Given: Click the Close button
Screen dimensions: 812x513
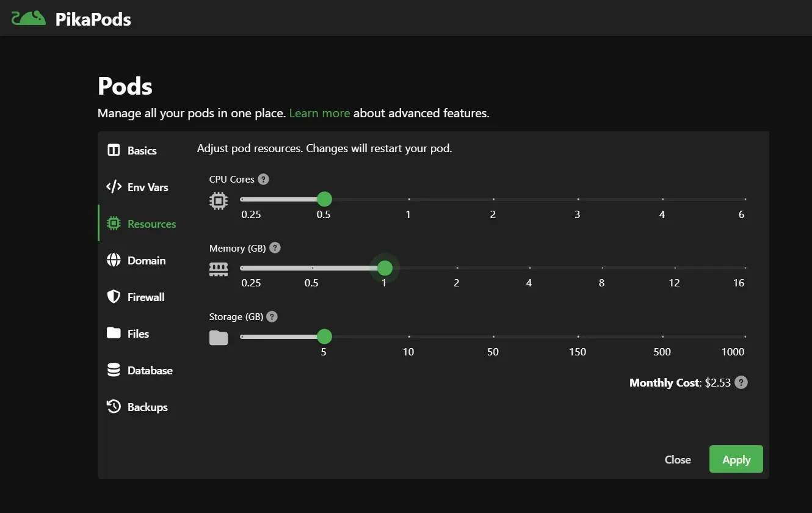Looking at the screenshot, I should [678, 460].
